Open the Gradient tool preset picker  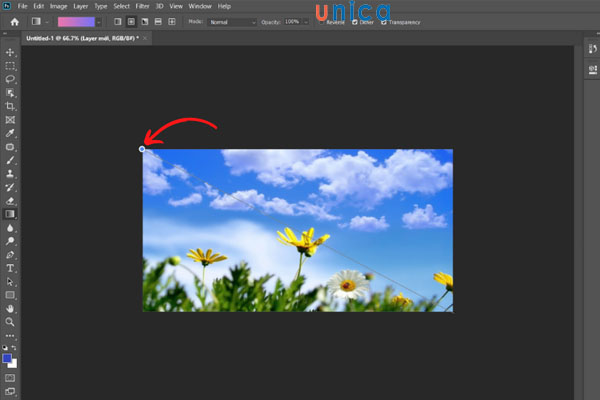39,22
